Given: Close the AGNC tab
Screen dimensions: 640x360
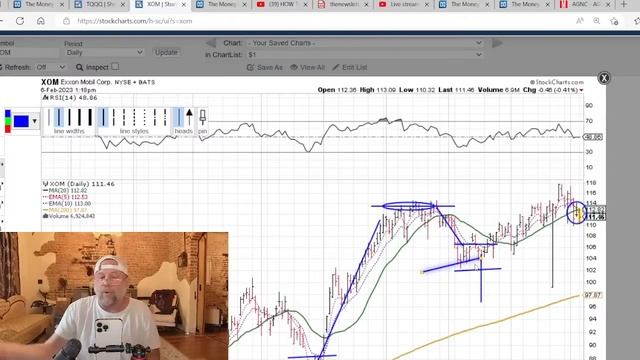Looking at the screenshot, I should tap(608, 4).
